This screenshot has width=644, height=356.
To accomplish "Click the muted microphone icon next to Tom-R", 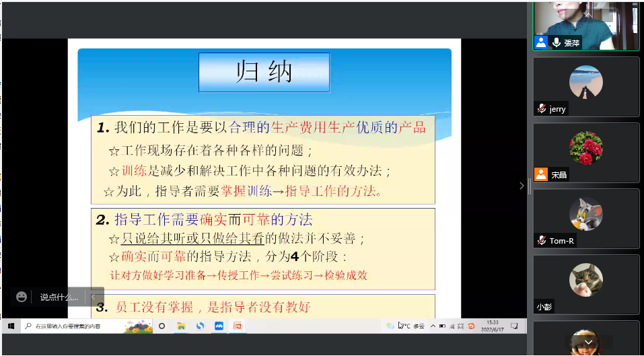I will tap(541, 241).
